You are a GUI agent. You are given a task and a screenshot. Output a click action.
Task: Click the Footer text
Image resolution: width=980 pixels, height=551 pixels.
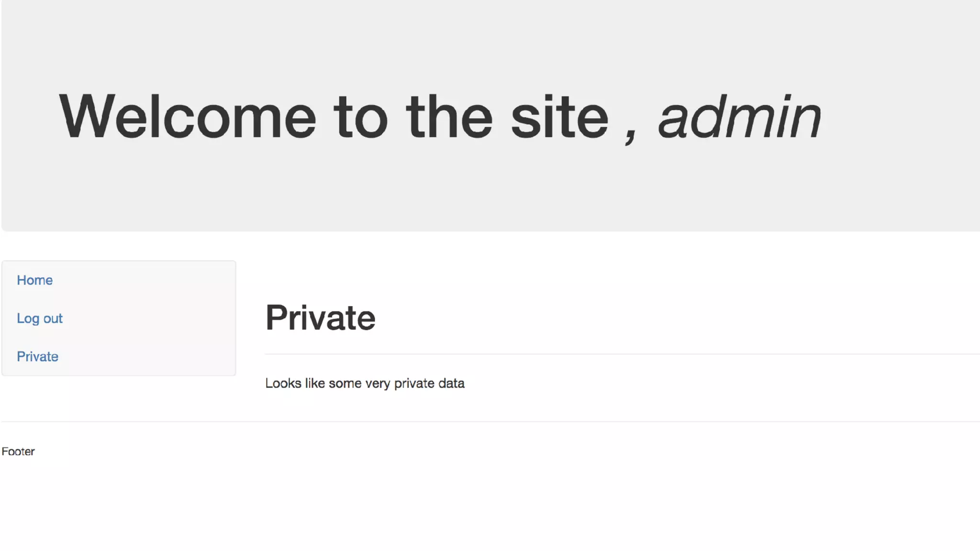[18, 452]
